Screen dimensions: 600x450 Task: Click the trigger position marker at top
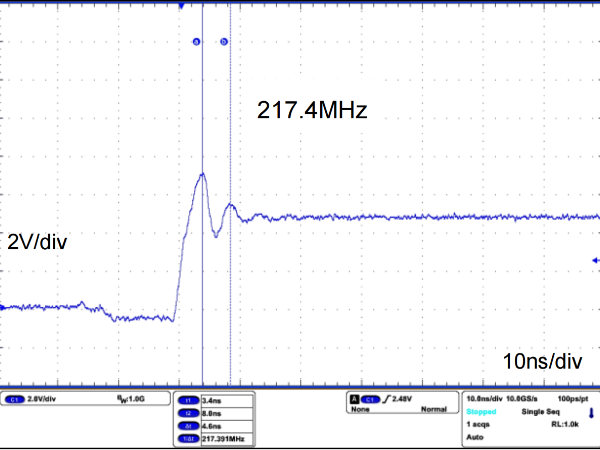click(x=181, y=4)
